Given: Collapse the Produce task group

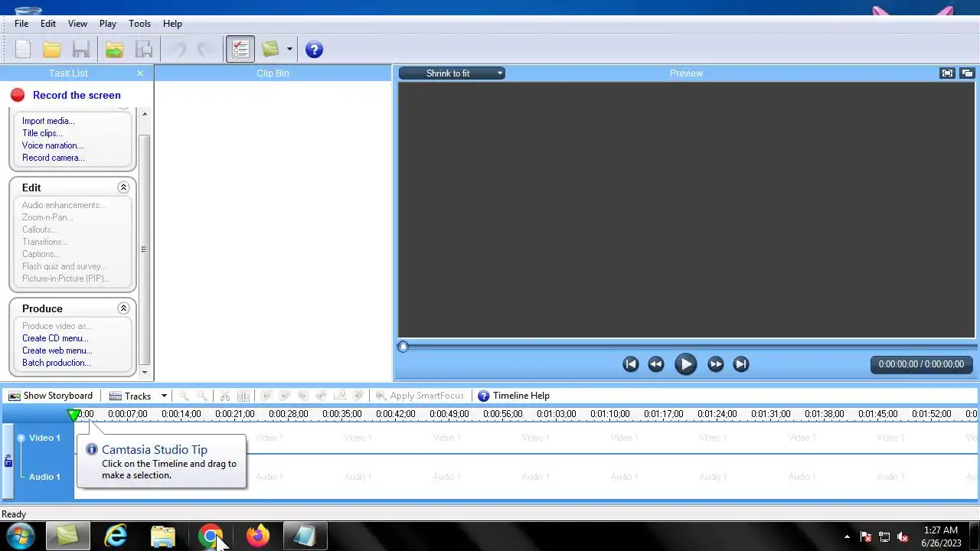Looking at the screenshot, I should point(123,308).
